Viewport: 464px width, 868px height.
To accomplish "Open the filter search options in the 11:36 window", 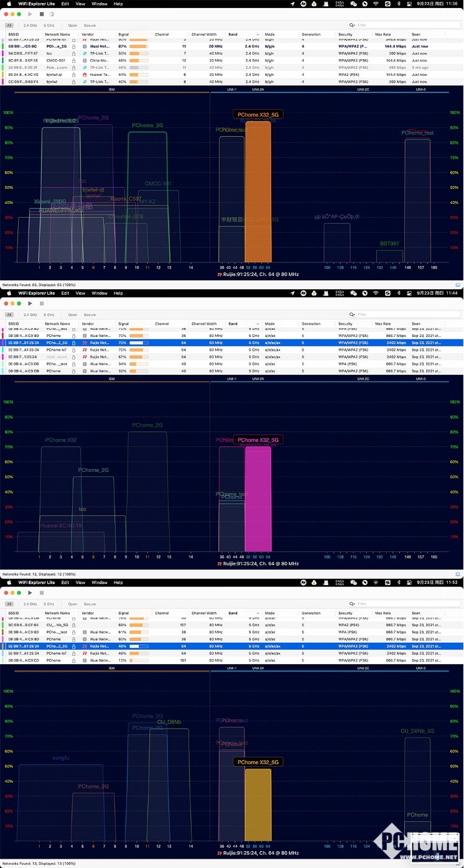I will click(x=352, y=25).
